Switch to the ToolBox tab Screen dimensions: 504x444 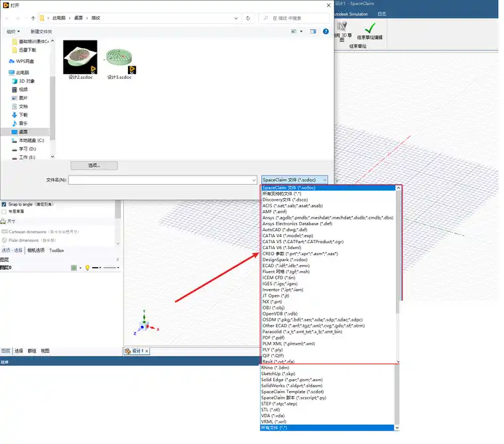(56, 250)
